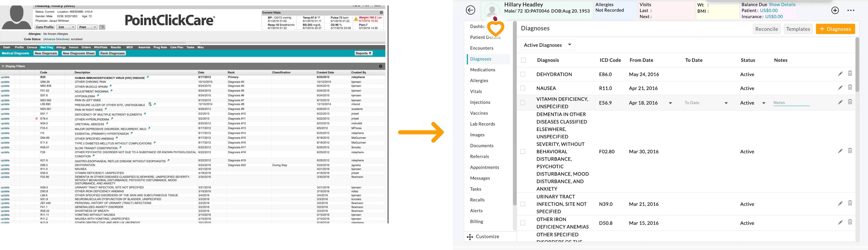
Task: Open Lab Records in the sidebar
Action: (483, 124)
